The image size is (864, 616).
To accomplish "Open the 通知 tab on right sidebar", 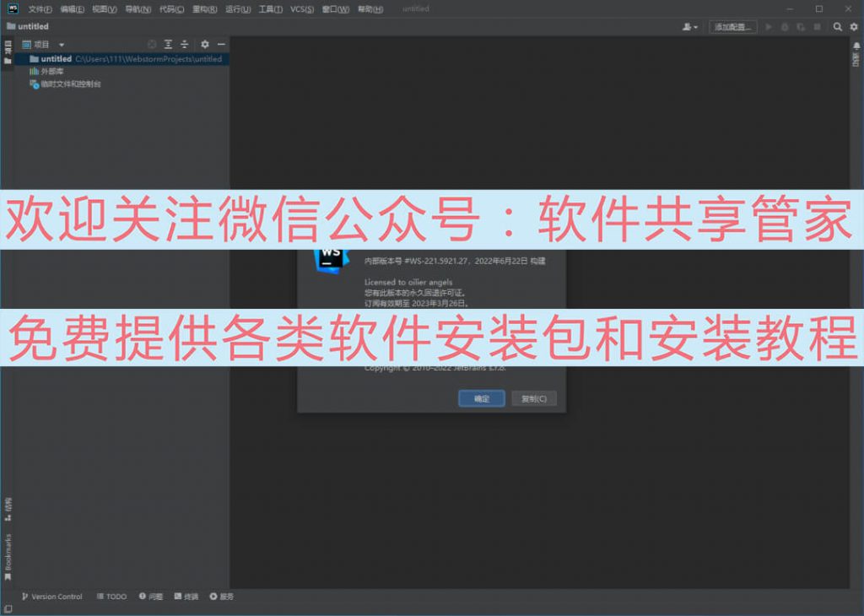I will 856,54.
